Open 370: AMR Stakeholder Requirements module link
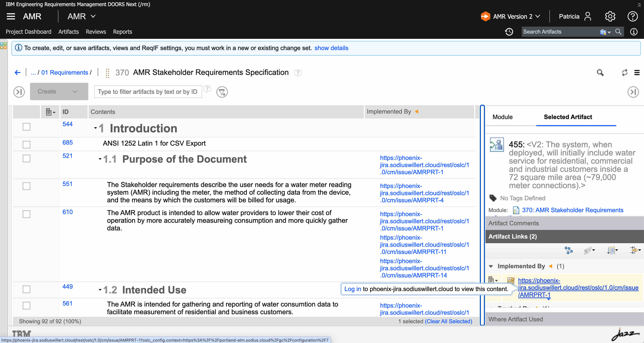 [573, 210]
